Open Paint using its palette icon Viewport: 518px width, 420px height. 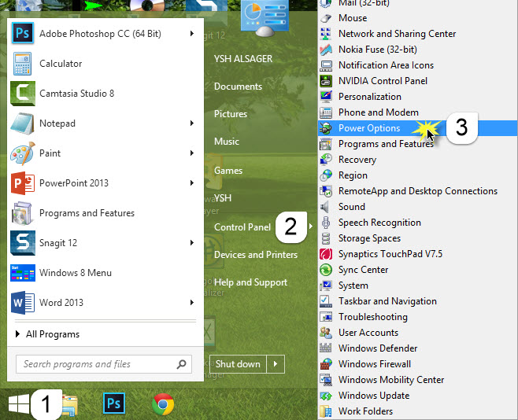23,153
